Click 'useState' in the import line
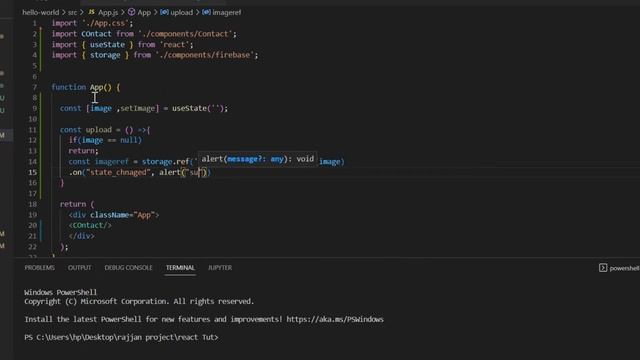Image resolution: width=640 pixels, height=360 pixels. coord(107,44)
